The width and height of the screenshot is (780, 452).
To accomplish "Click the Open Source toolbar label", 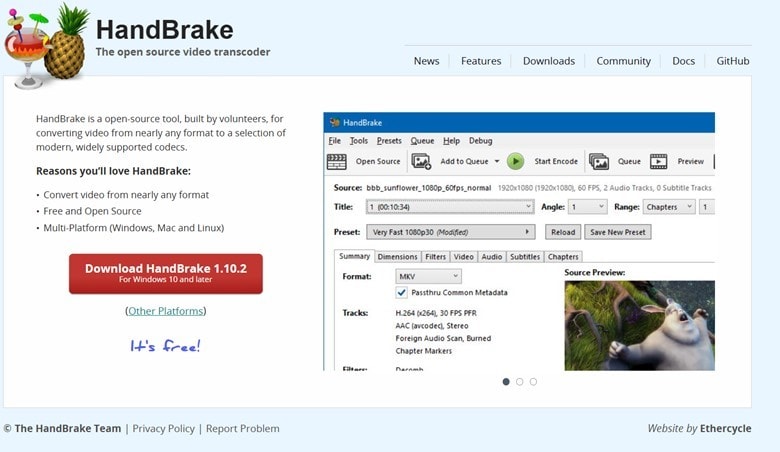I will click(378, 161).
